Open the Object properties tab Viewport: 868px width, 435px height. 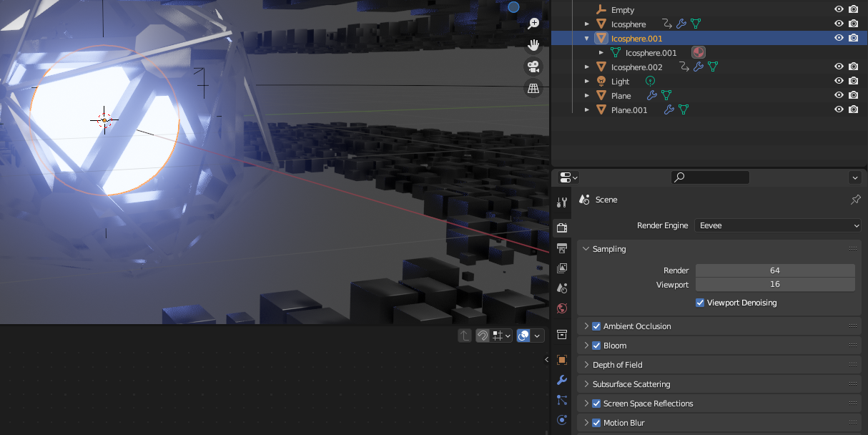click(562, 360)
